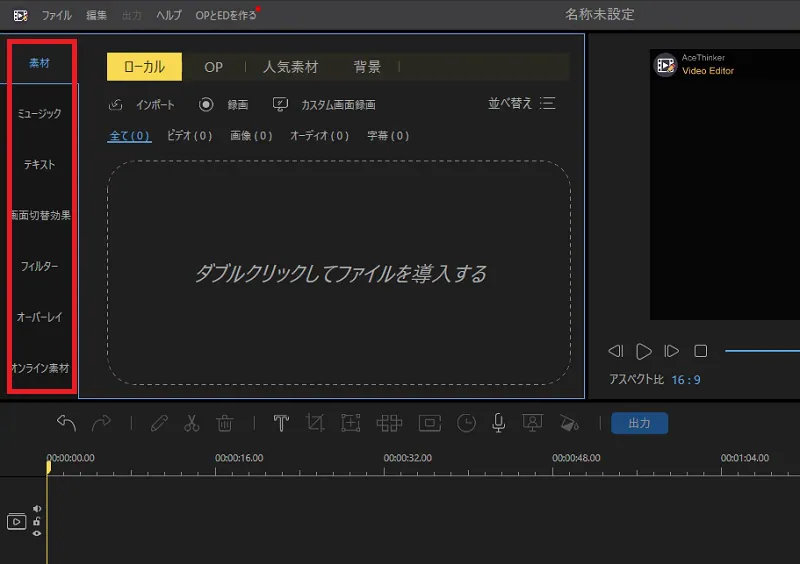Filter by ビデオ(0) files
This screenshot has height=564, width=800.
[189, 136]
